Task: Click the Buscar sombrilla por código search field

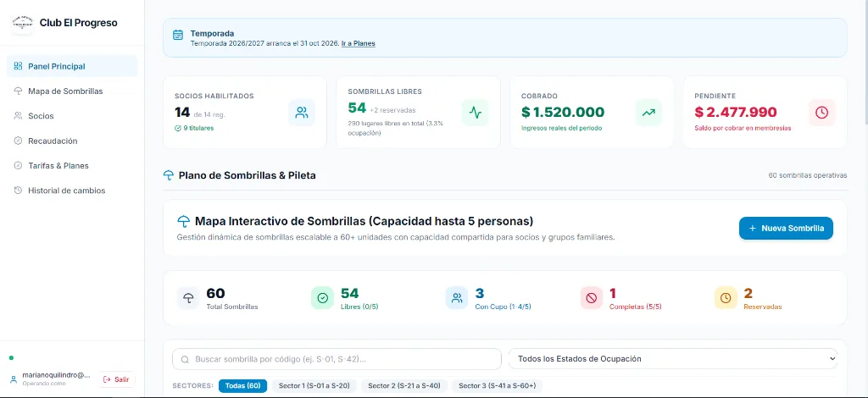Action: pos(337,359)
